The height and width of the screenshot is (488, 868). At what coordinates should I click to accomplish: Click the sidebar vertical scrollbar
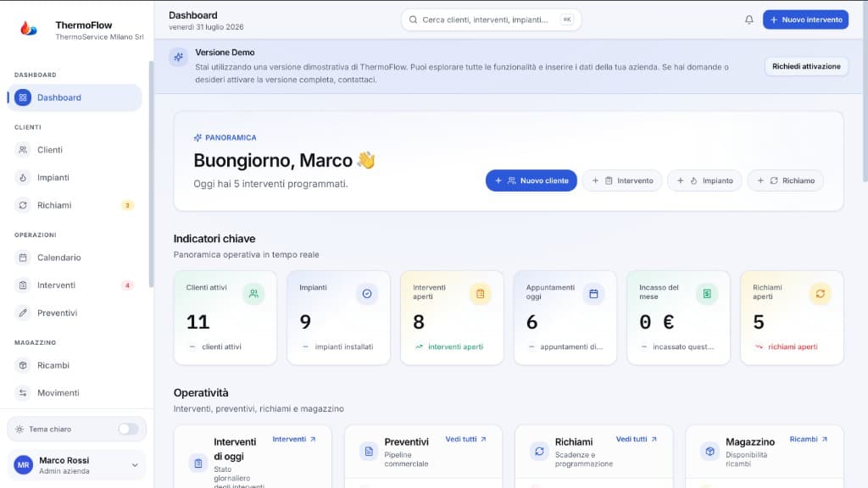(151, 175)
